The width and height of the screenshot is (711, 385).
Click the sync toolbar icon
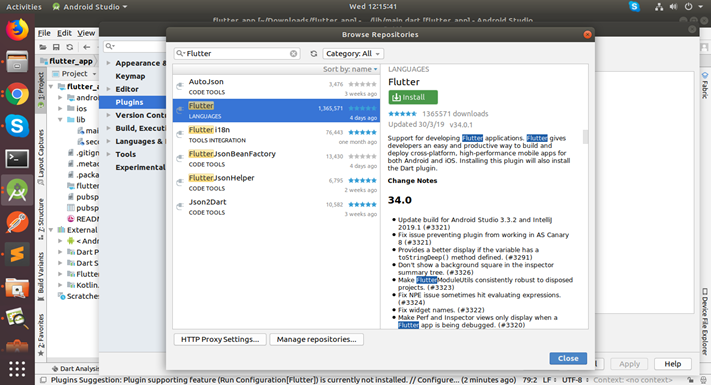tap(69, 47)
